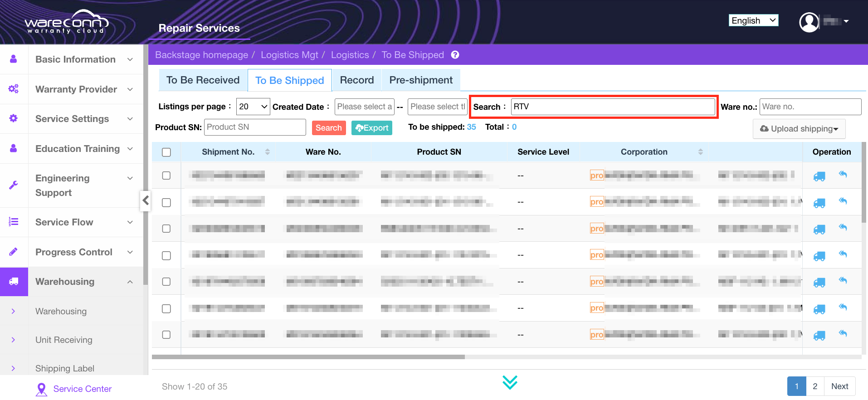868x400 pixels.
Task: Collapse the sidebar with left arrow handle
Action: [x=146, y=200]
